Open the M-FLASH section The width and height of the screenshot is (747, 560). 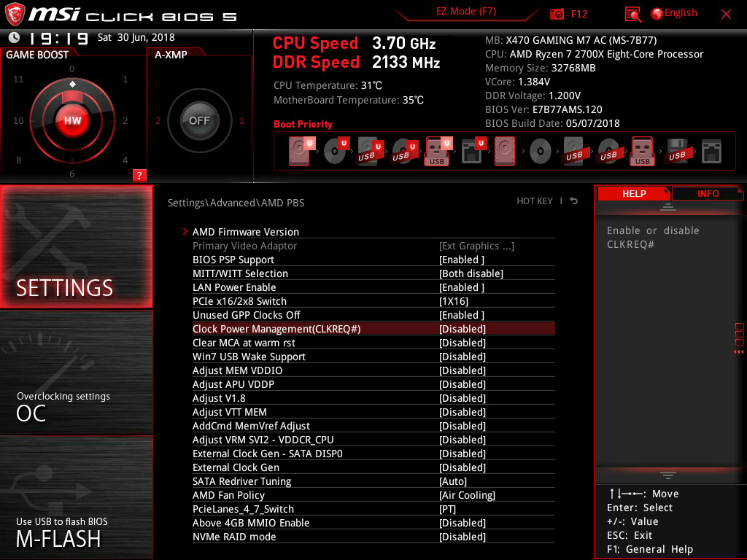76,497
